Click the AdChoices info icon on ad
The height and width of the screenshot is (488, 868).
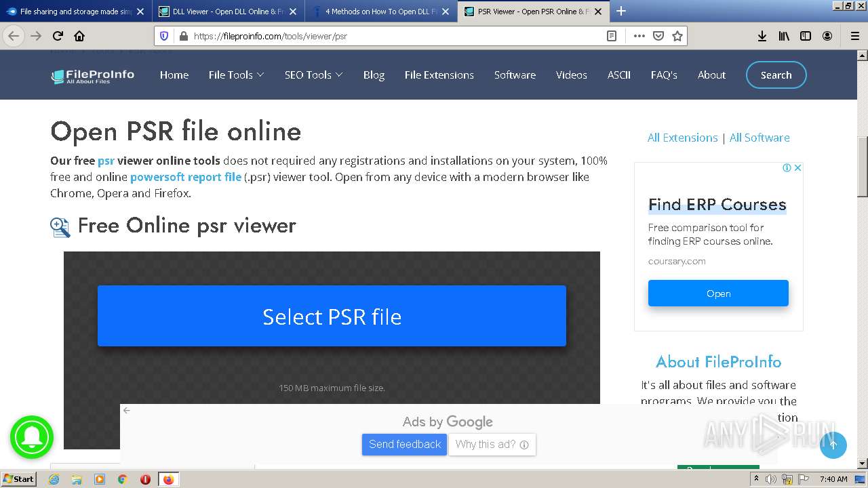click(x=787, y=167)
